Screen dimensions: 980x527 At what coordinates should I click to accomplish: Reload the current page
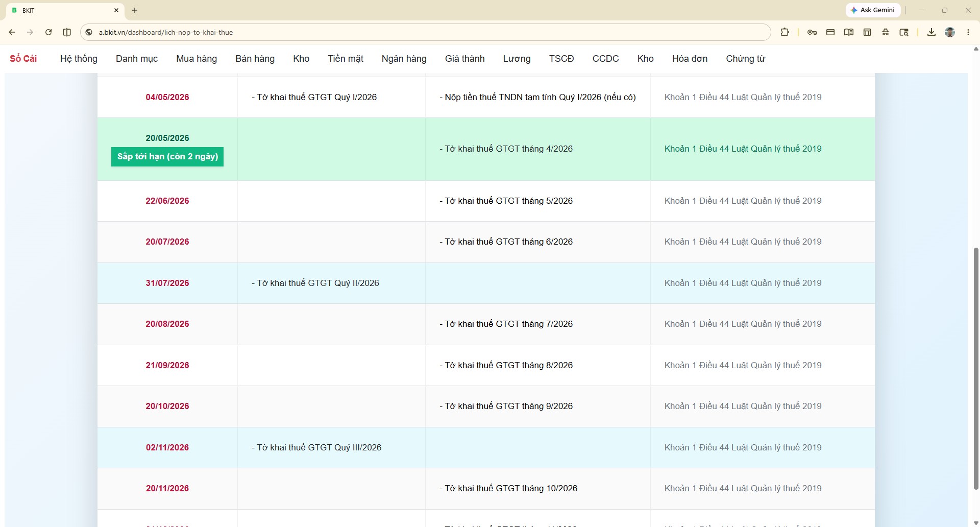coord(48,32)
